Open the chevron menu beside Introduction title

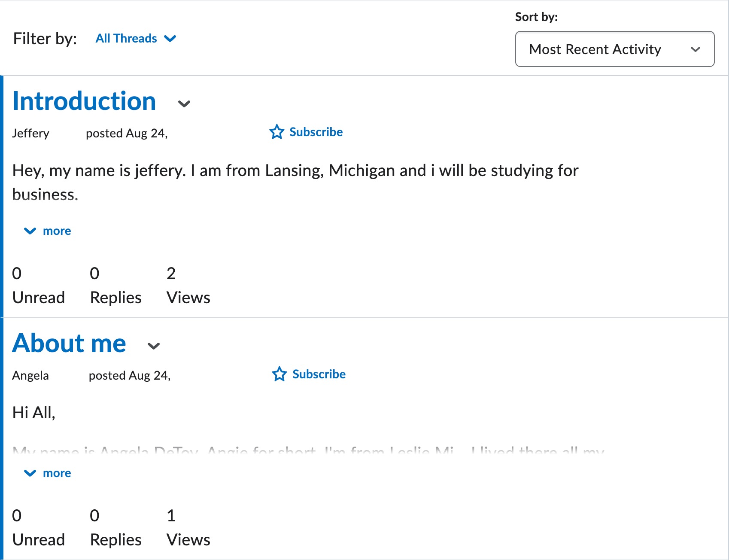(x=184, y=103)
